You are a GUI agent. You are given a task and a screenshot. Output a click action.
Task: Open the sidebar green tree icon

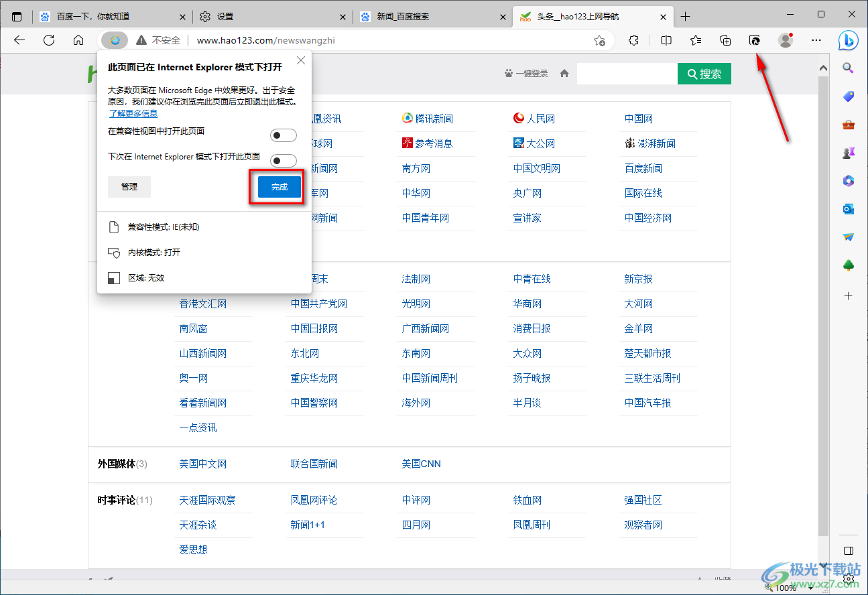click(x=849, y=265)
